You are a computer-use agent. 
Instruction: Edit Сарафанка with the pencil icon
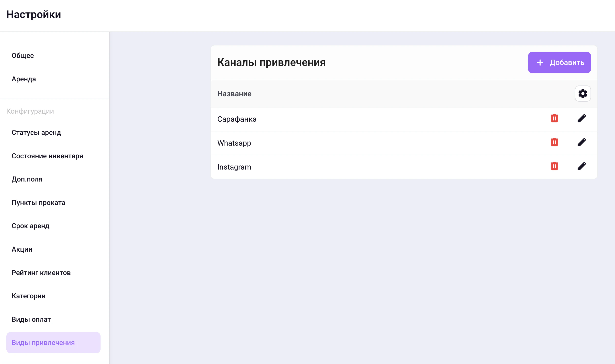point(582,118)
